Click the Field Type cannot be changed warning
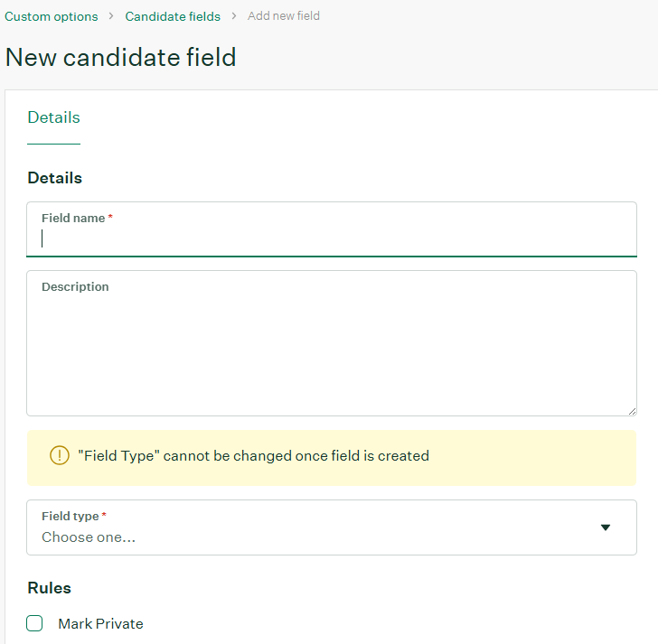658x644 pixels. [x=253, y=456]
